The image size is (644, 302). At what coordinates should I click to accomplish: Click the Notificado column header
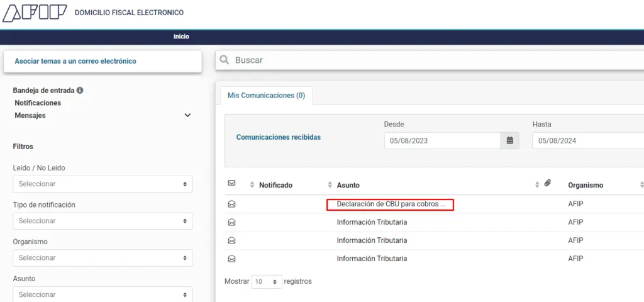coord(275,186)
